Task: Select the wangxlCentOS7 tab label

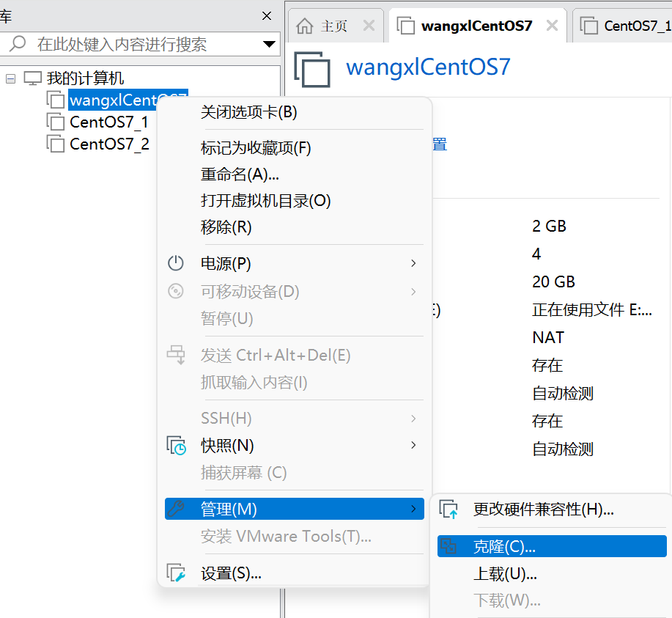Action: pos(476,26)
